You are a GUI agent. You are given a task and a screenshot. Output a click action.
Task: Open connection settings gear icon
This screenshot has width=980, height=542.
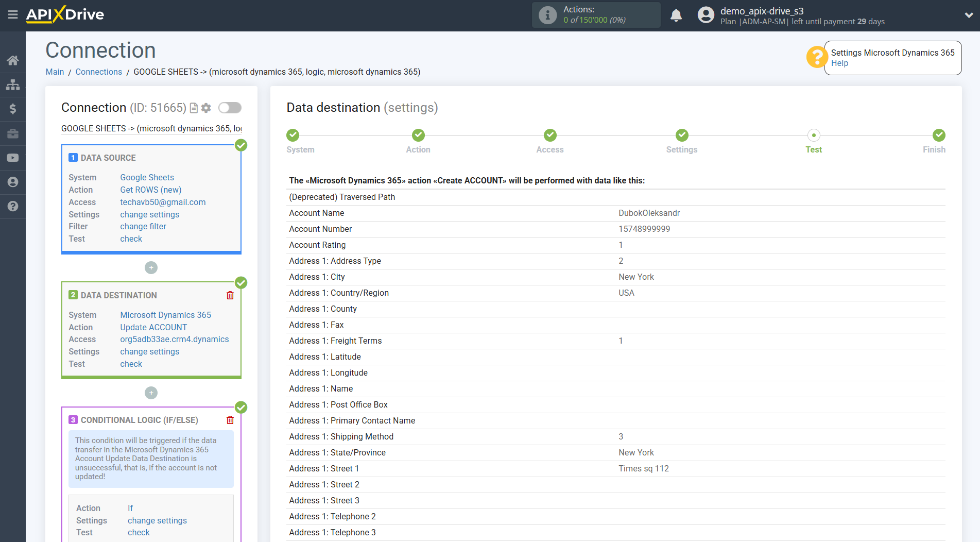(206, 108)
